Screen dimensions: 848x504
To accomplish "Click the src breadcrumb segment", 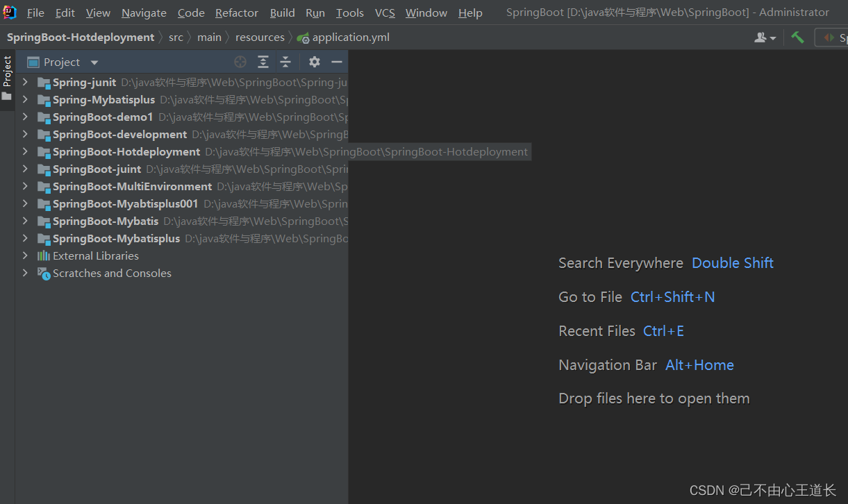I will (x=176, y=37).
